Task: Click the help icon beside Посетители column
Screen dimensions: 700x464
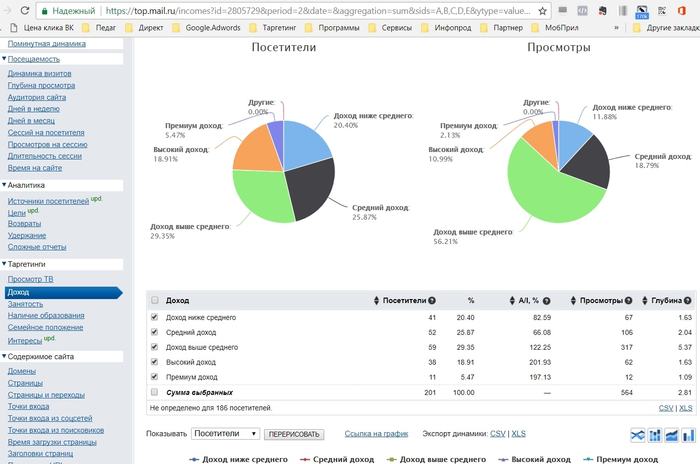Action: point(432,301)
